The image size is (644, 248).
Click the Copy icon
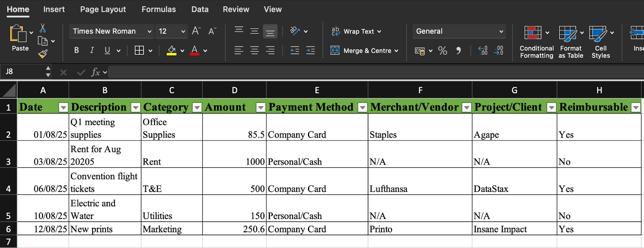click(x=42, y=41)
